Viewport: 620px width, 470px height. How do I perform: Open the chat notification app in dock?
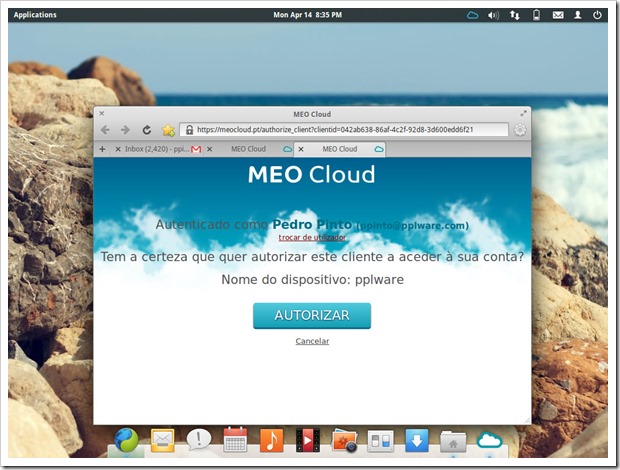[x=198, y=440]
